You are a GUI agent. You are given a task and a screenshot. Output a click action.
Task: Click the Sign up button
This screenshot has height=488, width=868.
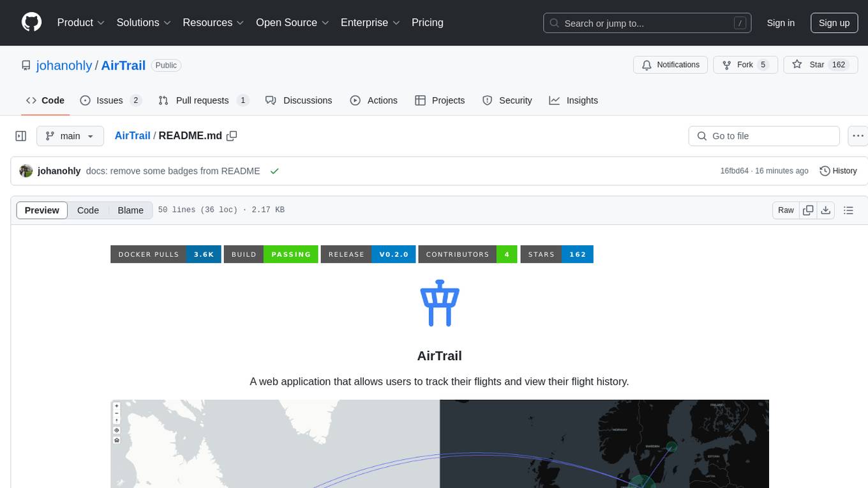[x=834, y=23]
